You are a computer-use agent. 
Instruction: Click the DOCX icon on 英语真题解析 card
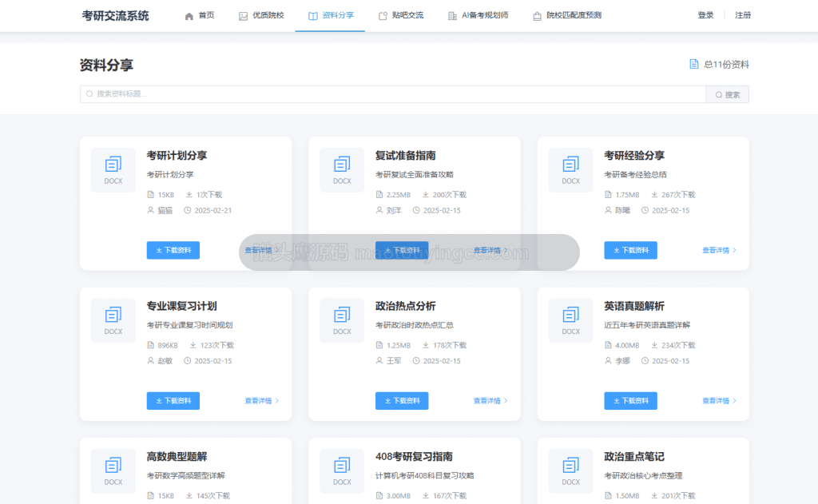tap(570, 320)
